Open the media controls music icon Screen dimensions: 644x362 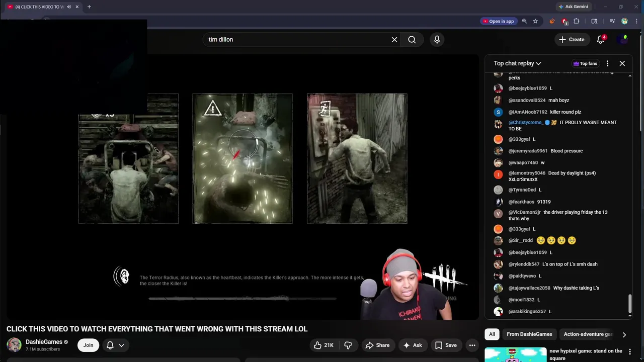[612, 21]
